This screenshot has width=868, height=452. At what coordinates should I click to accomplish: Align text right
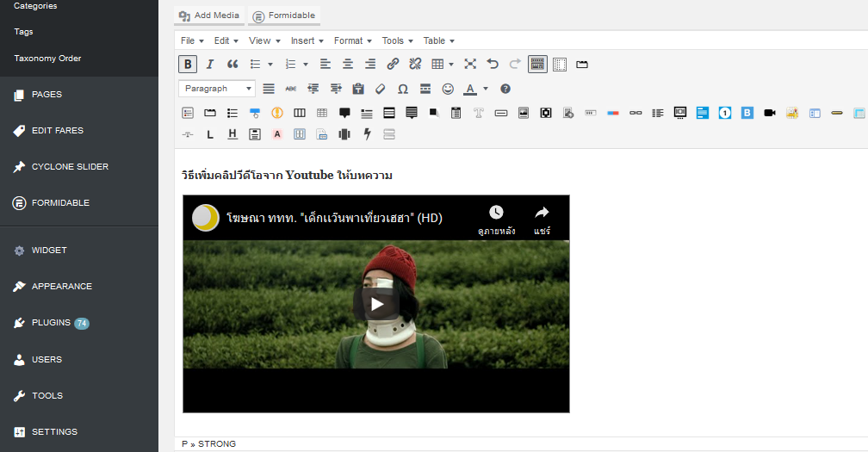[x=370, y=65]
